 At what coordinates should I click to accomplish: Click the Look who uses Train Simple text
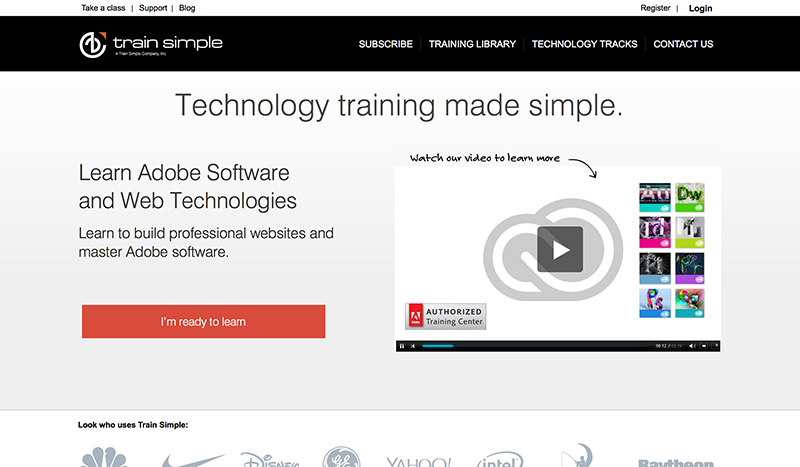point(133,425)
